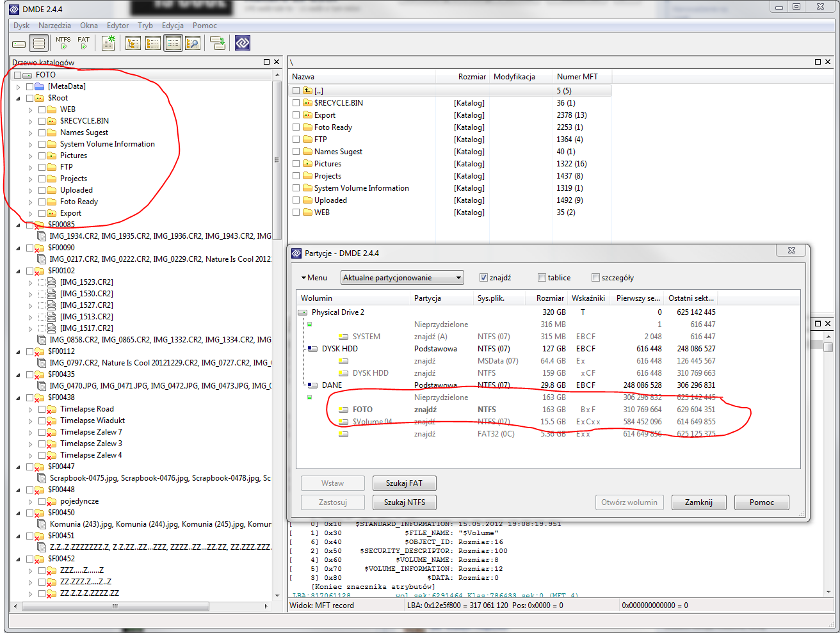Collapse the $F00102 tree node
Image resolution: width=840 pixels, height=633 pixels.
click(x=19, y=271)
